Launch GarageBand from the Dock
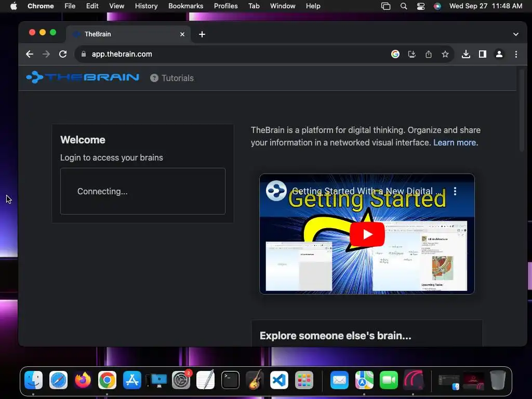The height and width of the screenshot is (399, 532). pyautogui.click(x=255, y=380)
